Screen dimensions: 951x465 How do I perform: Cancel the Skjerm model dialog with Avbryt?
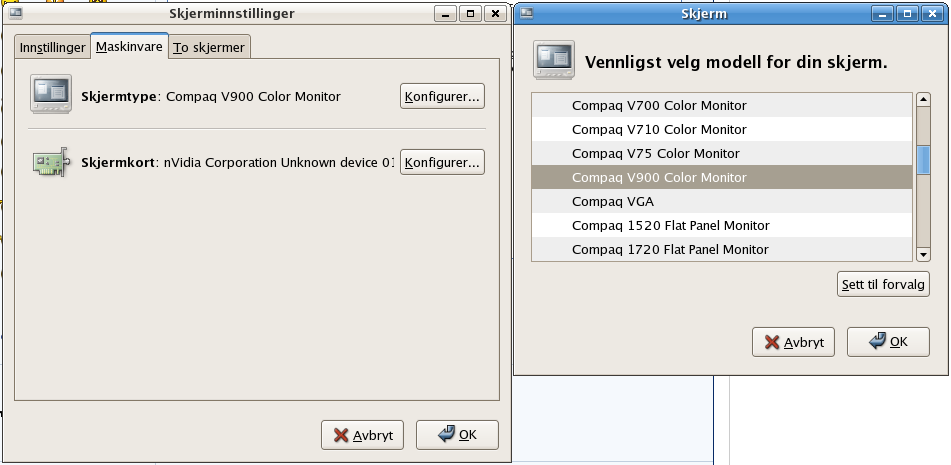(793, 342)
